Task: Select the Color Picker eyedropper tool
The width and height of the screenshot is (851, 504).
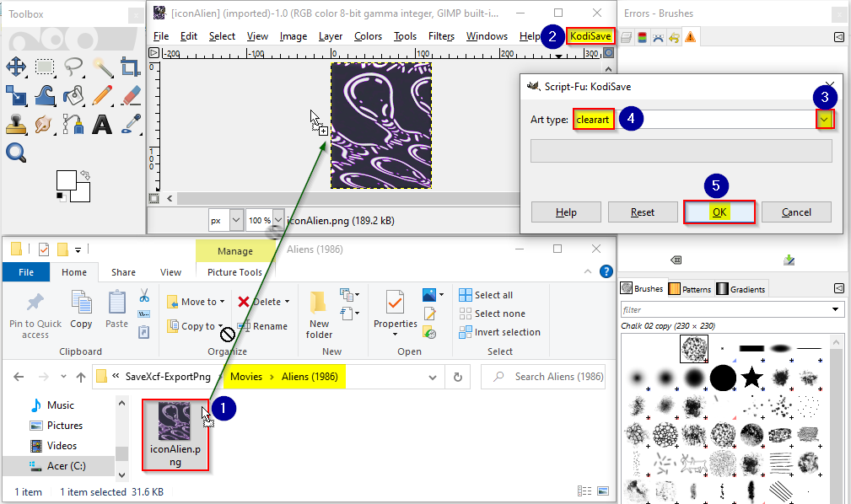Action: point(131,124)
